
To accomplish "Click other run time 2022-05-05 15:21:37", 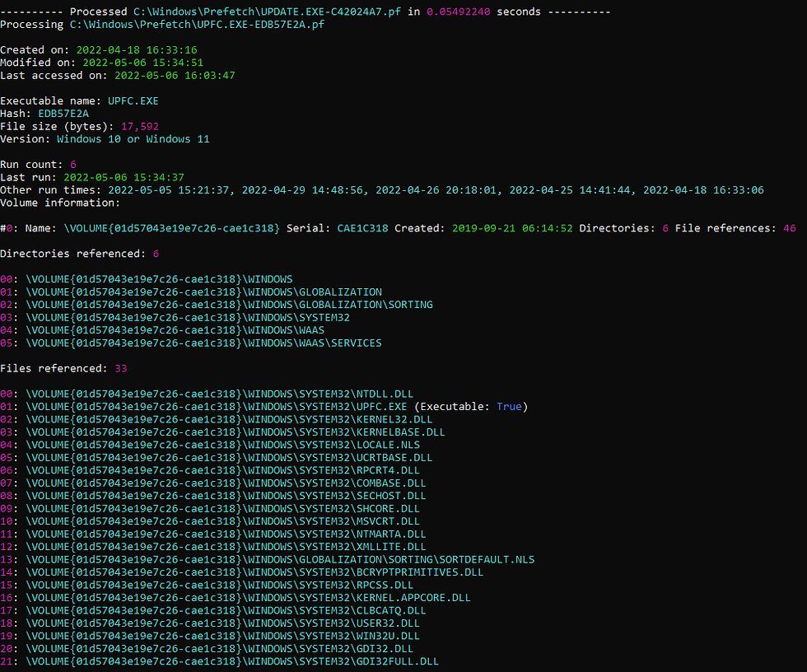I will point(168,190).
